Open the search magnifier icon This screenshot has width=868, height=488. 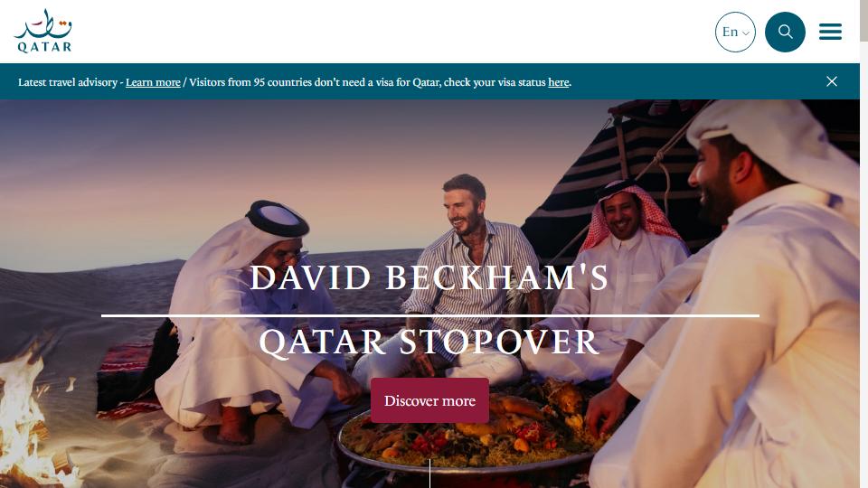pos(785,33)
